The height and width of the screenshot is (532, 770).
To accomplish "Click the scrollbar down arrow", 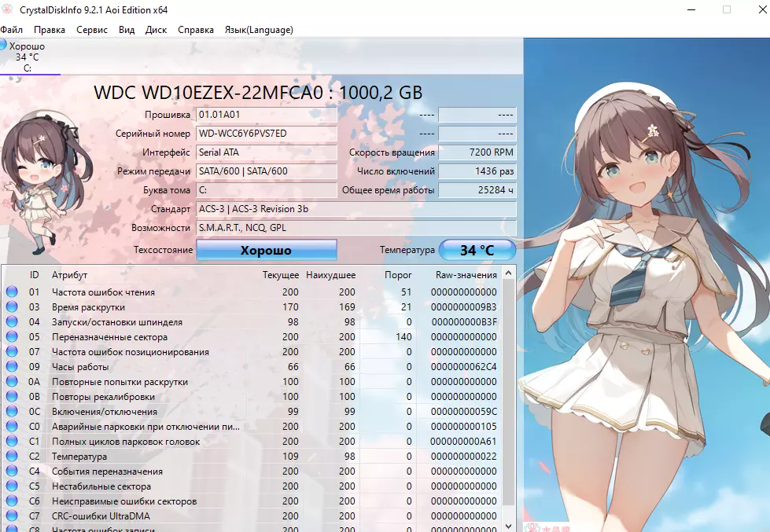I will pyautogui.click(x=508, y=526).
